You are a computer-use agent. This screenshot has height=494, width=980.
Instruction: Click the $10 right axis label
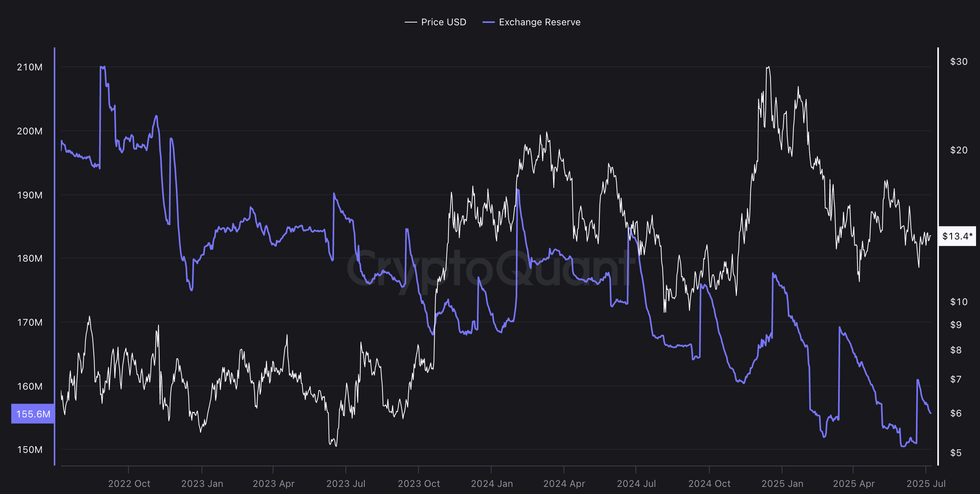959,302
